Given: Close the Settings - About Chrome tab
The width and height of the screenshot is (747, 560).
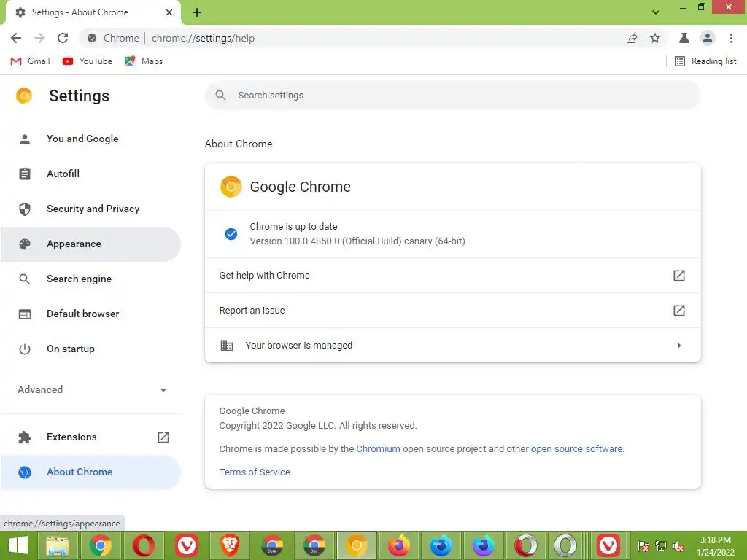Looking at the screenshot, I should coord(169,12).
